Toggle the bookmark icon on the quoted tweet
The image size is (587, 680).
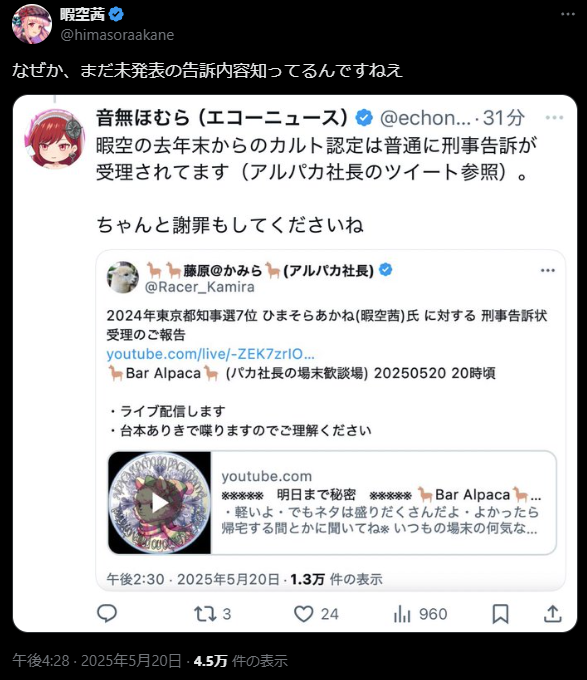(x=500, y=614)
